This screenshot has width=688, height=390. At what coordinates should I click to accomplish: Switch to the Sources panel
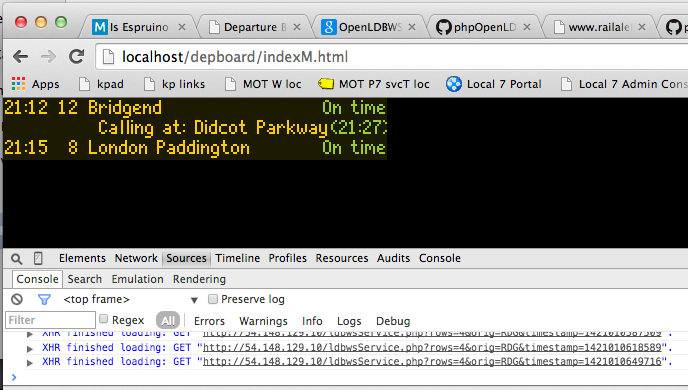[186, 258]
